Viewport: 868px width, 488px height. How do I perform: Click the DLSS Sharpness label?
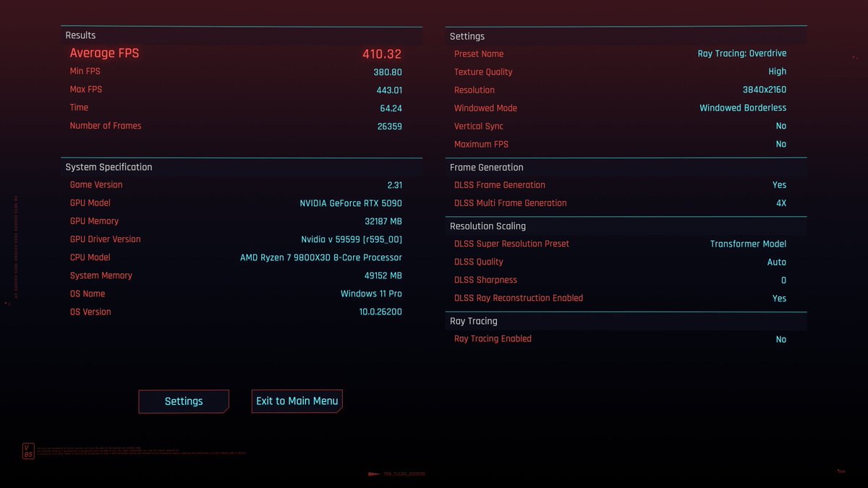485,281
